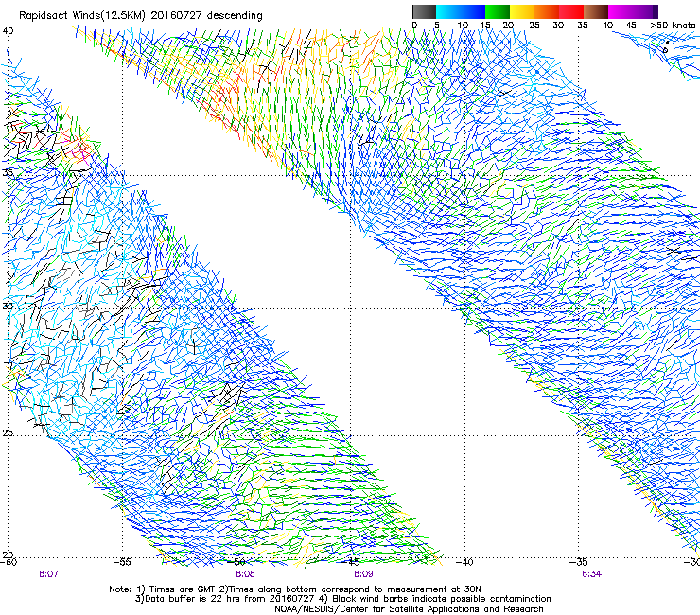Screen dimensions: 700x615
Task: Click the purple swath time '8:08'
Action: (245, 574)
